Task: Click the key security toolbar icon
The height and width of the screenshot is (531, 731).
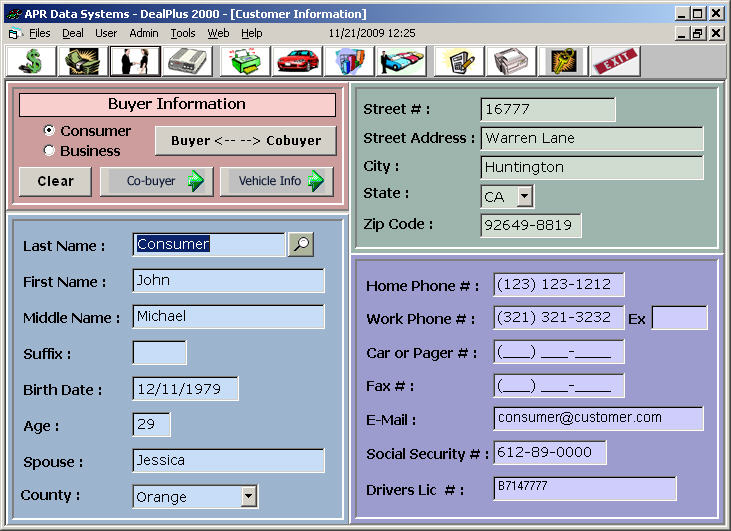Action: pos(563,61)
